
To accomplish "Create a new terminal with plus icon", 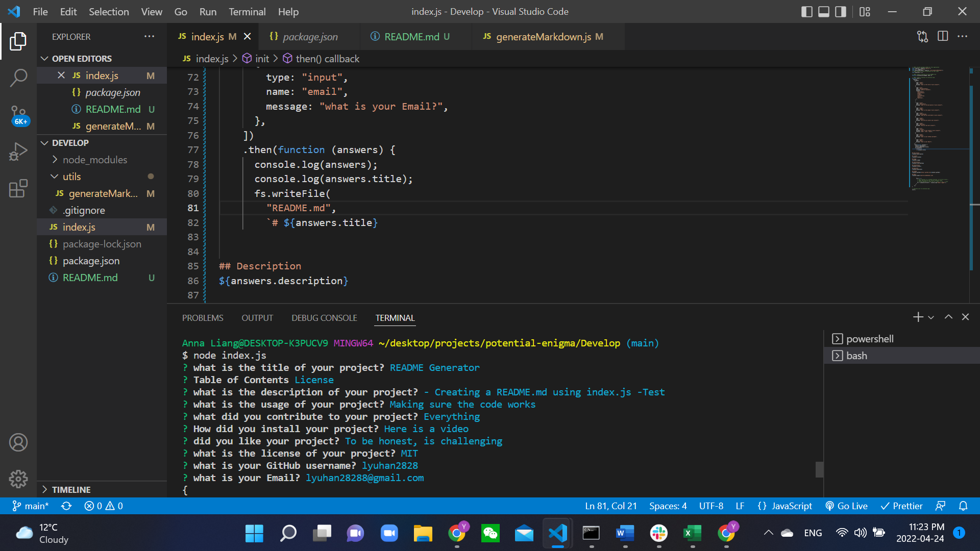I will (x=918, y=317).
